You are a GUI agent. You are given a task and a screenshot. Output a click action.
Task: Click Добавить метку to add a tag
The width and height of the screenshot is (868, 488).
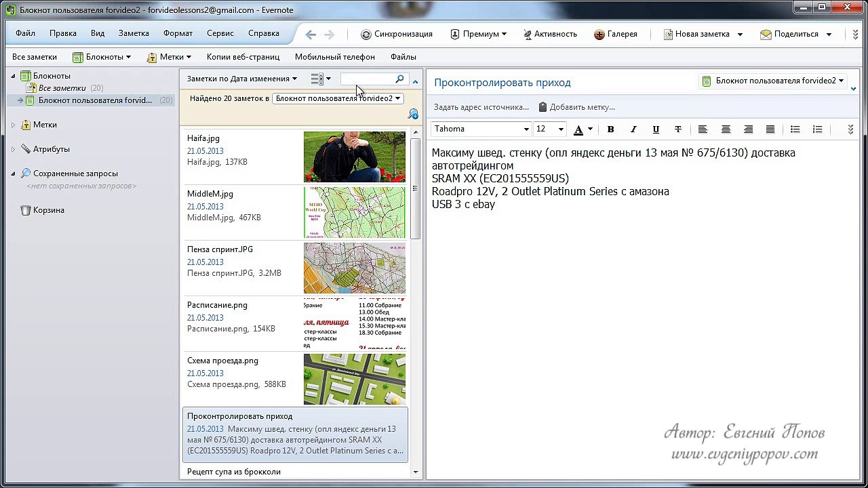[576, 107]
